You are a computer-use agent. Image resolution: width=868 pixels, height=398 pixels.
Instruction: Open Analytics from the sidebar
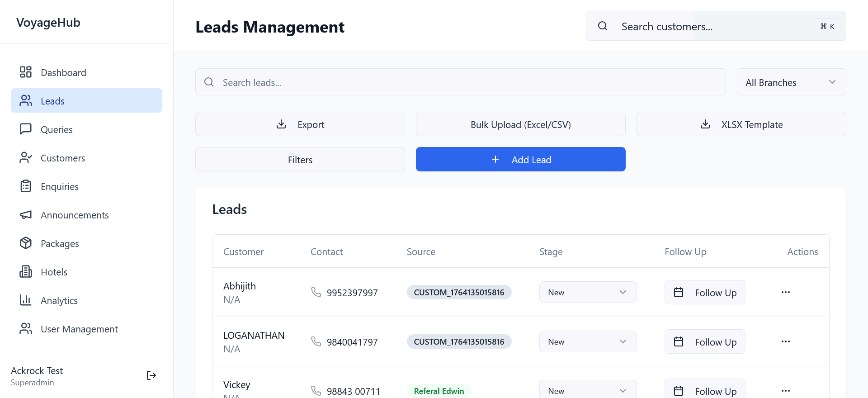click(86, 300)
